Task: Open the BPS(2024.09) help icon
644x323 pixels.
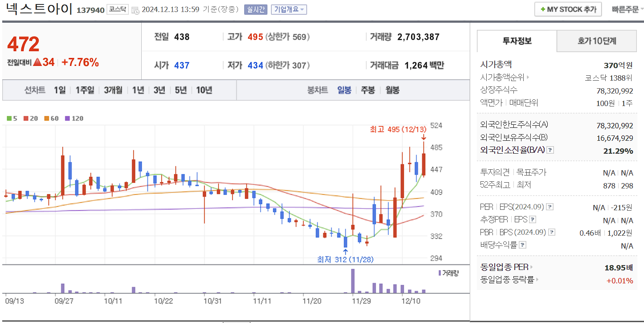Action: coord(551,232)
